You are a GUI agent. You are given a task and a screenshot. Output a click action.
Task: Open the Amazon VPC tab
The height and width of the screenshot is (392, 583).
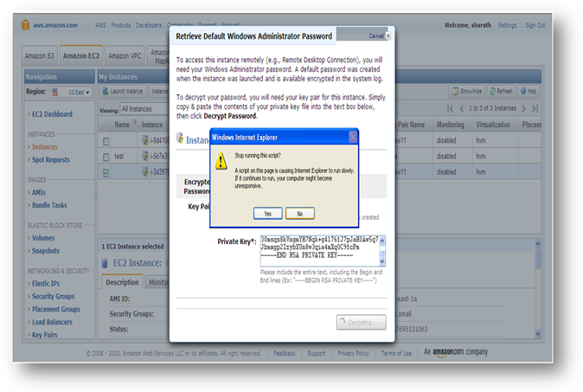point(125,56)
